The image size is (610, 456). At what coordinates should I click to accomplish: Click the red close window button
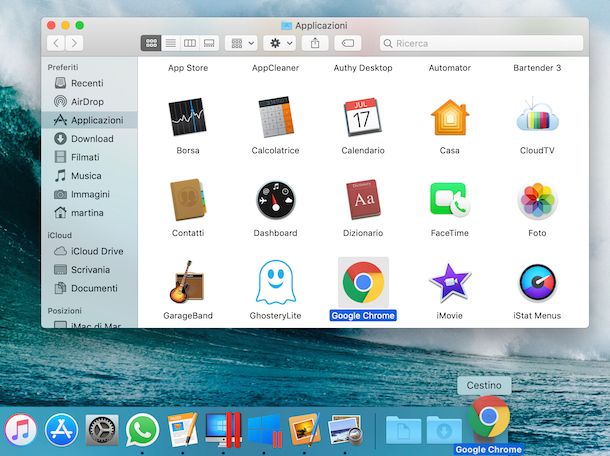coord(51,26)
